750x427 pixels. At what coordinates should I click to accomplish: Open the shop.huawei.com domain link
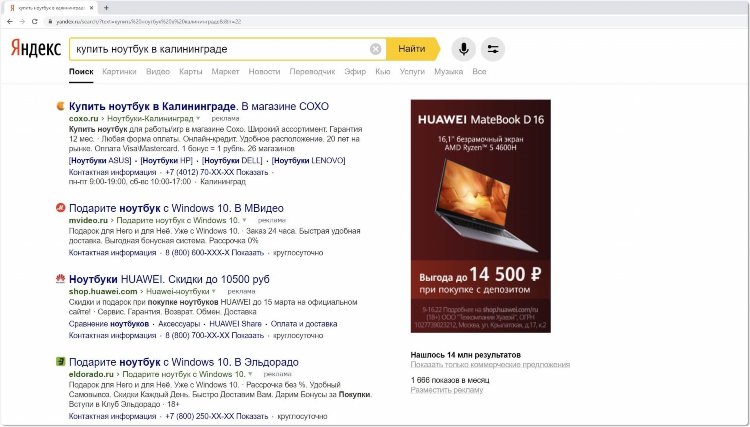tap(103, 291)
